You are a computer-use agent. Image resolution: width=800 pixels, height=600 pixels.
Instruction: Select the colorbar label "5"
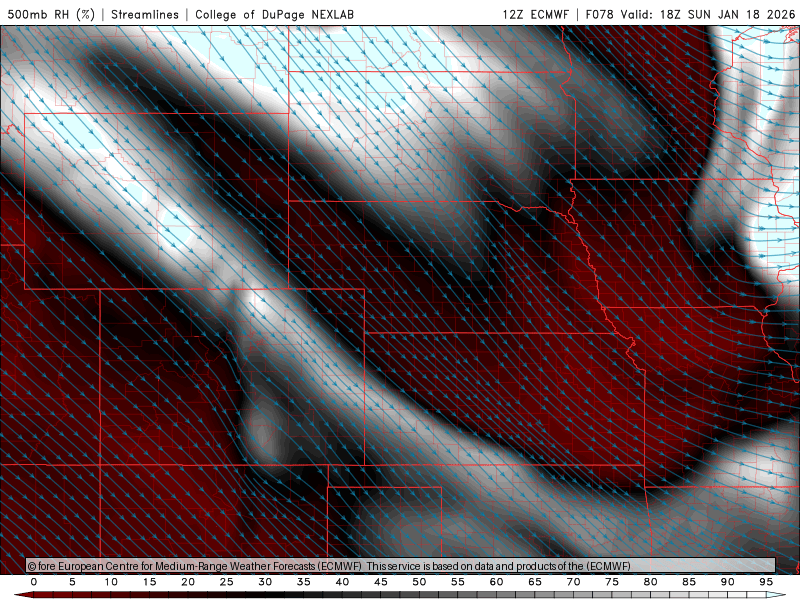point(72,582)
